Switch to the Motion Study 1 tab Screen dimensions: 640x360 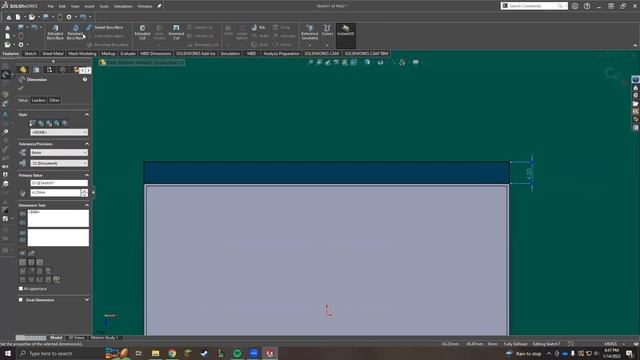pos(104,338)
